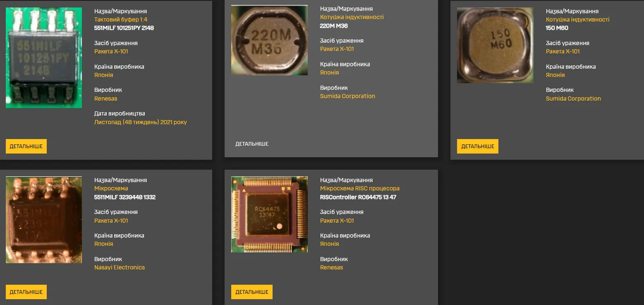644x305 pixels.
Task: Click 'Мікросхема' name in 5511MILF card
Action: coord(111,188)
